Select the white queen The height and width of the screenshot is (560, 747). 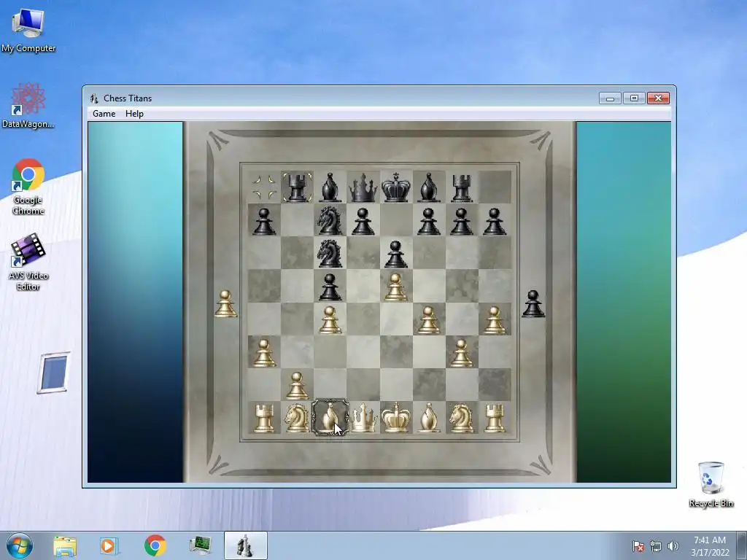point(364,418)
